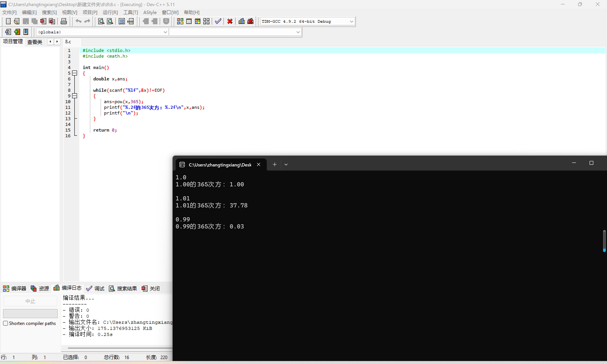The height and width of the screenshot is (364, 607).
Task: Open the terminal new-tab dropdown chevron
Action: click(x=286, y=165)
